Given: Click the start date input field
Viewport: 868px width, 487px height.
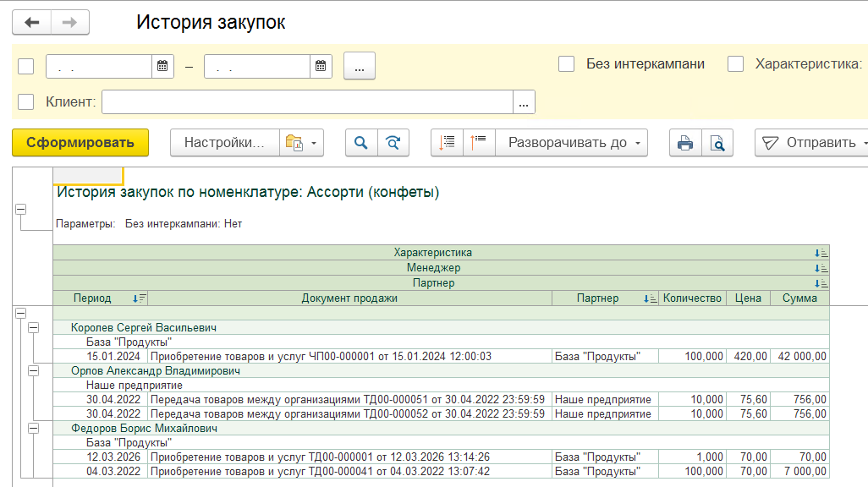Looking at the screenshot, I should click(x=98, y=67).
